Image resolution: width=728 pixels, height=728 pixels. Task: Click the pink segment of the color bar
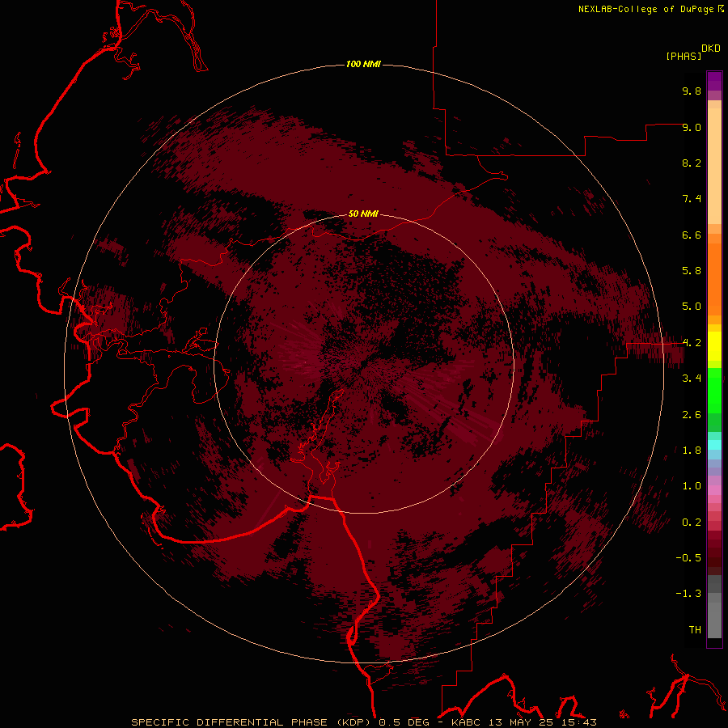tap(714, 490)
